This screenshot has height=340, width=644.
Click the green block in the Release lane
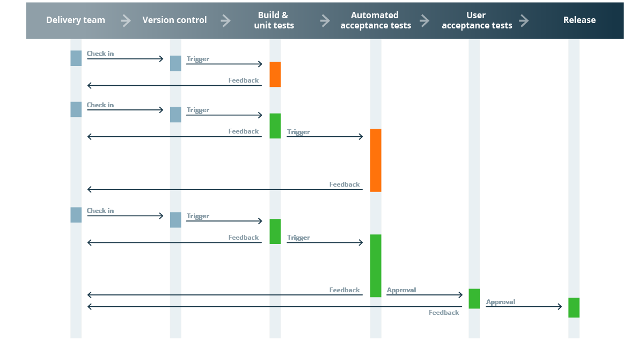point(574,308)
